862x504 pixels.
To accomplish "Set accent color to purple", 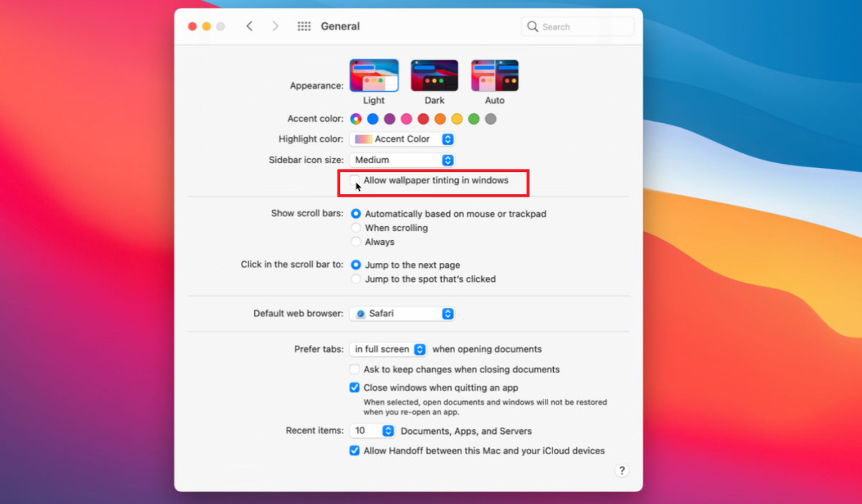I will click(389, 119).
